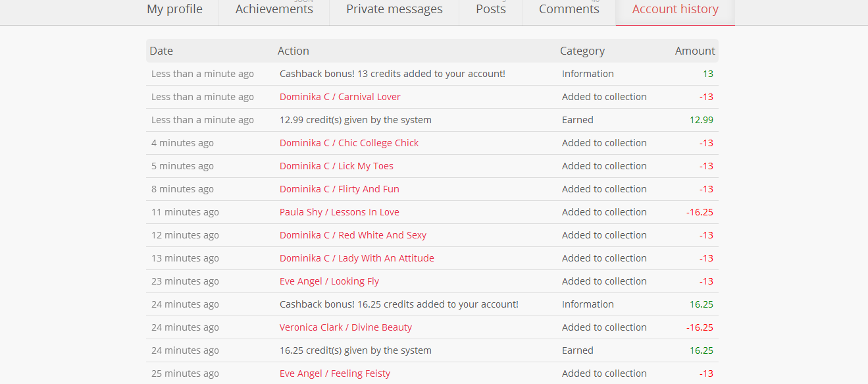
Task: Open Dominika C / Chic College Chick link
Action: pyautogui.click(x=349, y=143)
